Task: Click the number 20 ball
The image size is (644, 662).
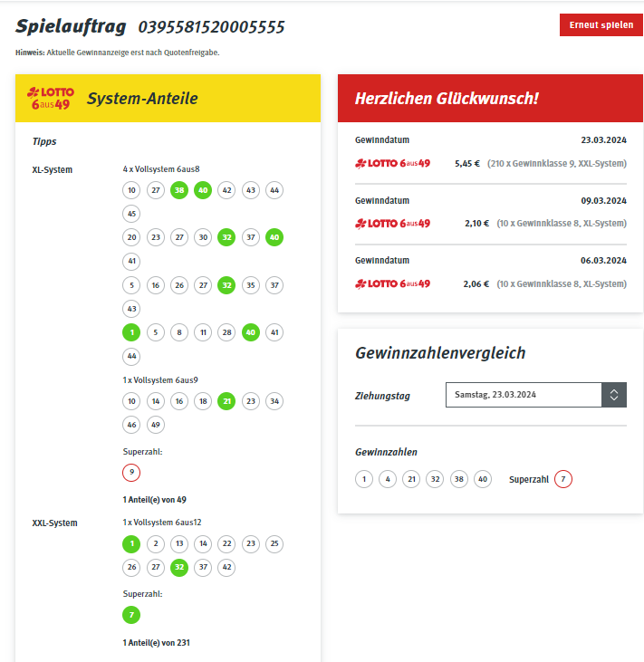Action: point(131,237)
